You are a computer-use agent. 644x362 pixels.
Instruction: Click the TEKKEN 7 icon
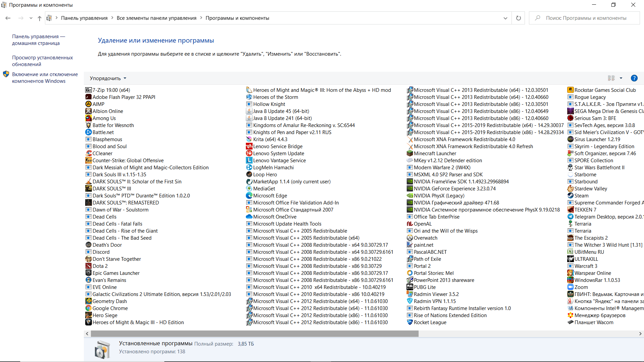click(x=571, y=209)
